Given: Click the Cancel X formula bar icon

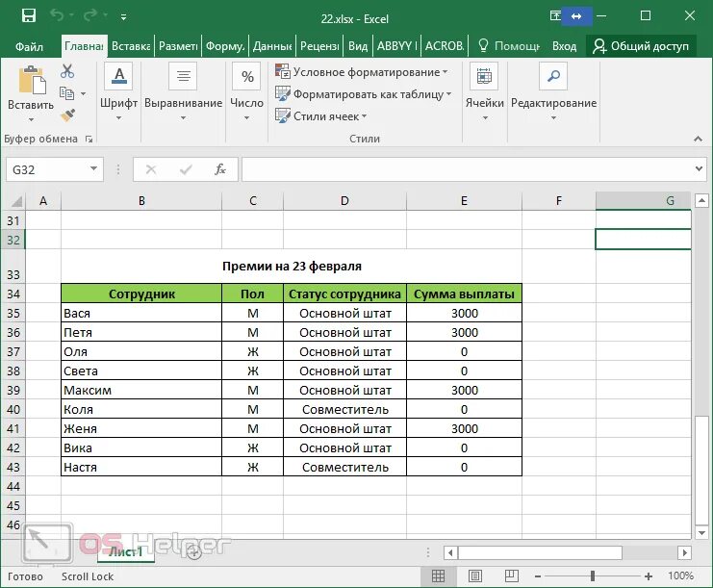Looking at the screenshot, I should 151,169.
